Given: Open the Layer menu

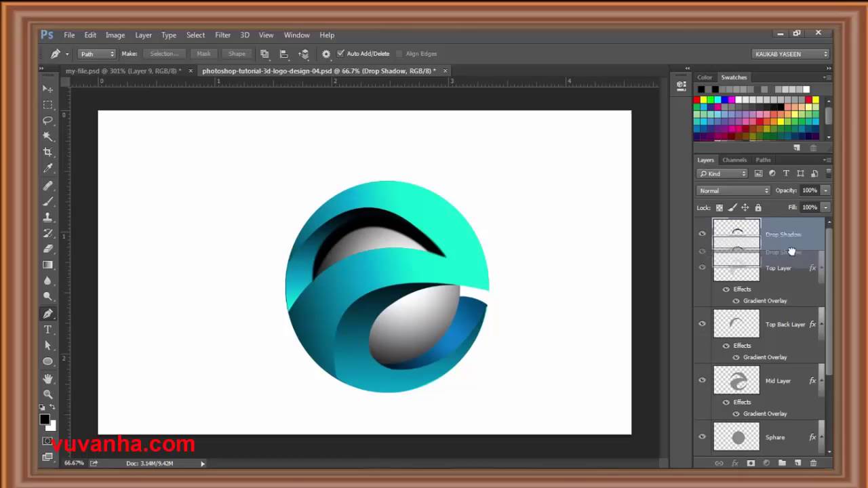Looking at the screenshot, I should (144, 35).
